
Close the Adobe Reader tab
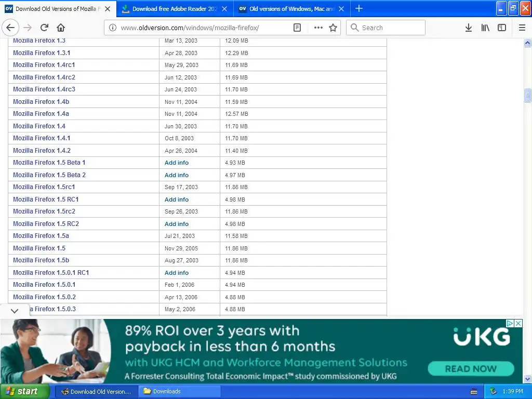click(x=224, y=9)
